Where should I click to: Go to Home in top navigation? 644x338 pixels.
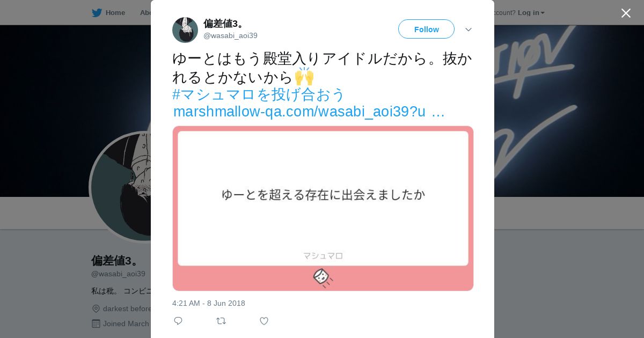pyautogui.click(x=115, y=12)
